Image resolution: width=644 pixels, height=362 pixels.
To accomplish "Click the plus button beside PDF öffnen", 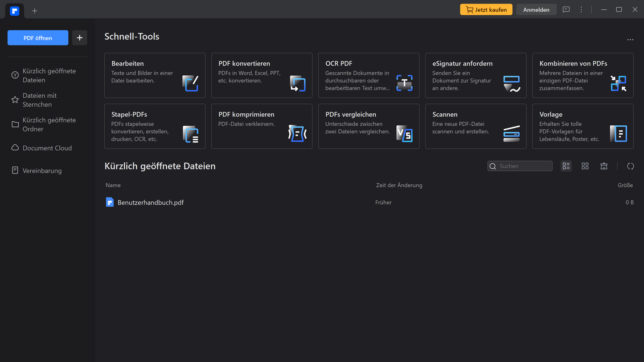I will (x=80, y=38).
